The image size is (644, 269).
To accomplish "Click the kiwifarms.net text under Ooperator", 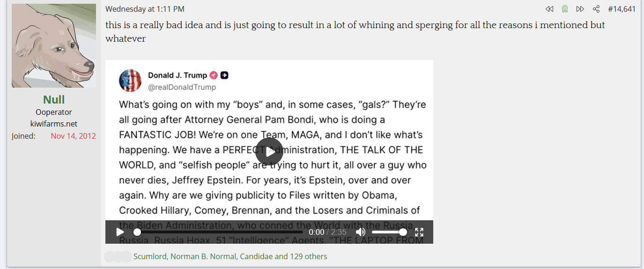I will [54, 124].
